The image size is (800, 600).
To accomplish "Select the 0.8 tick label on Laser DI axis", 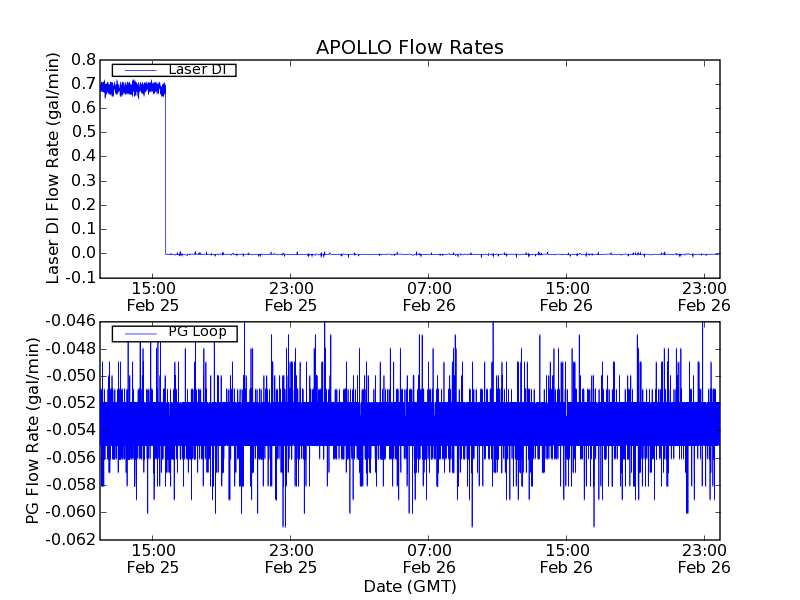I will tap(83, 60).
